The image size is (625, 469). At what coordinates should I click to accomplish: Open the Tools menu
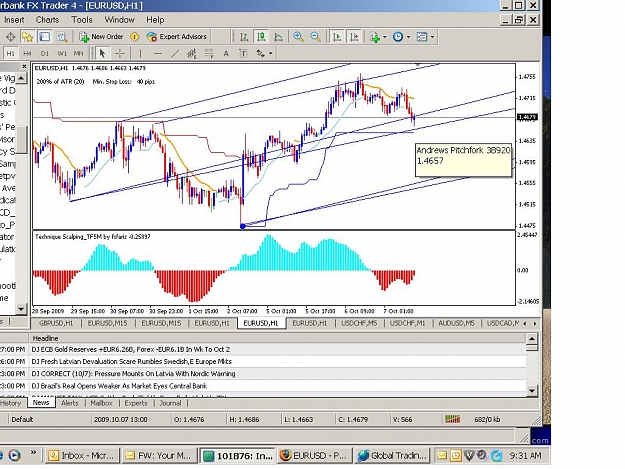click(x=82, y=20)
